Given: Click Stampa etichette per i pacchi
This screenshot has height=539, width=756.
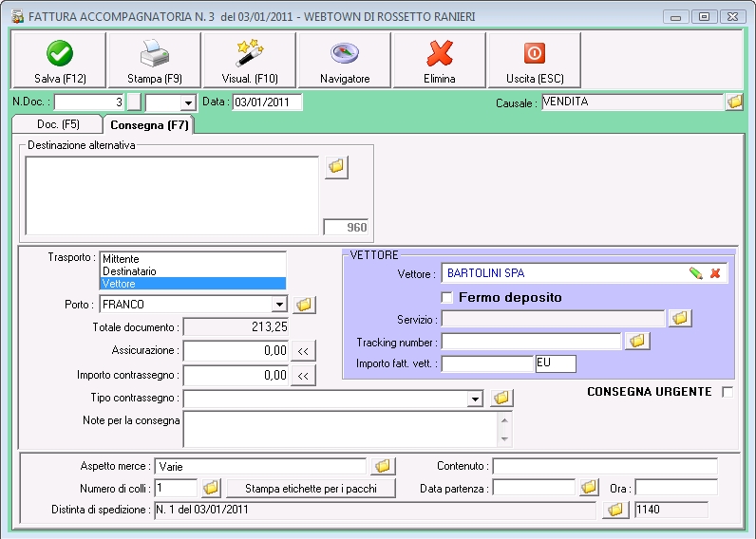Looking at the screenshot, I should click(311, 489).
